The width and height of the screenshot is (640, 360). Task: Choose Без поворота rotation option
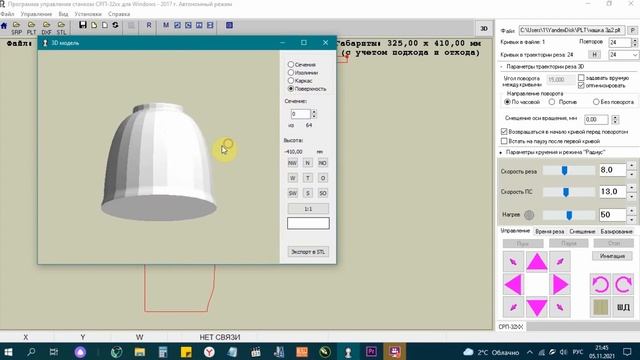596,102
